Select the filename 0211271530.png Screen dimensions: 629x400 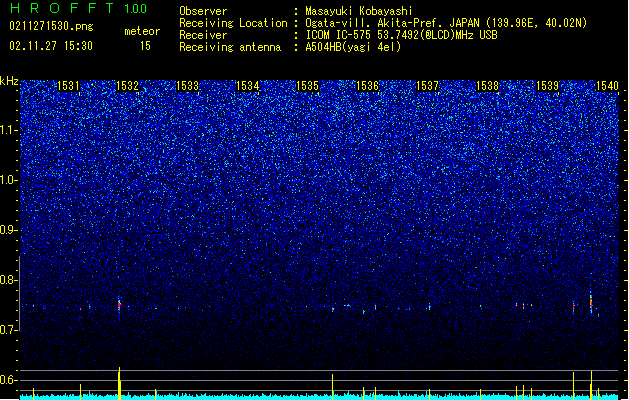[51, 26]
